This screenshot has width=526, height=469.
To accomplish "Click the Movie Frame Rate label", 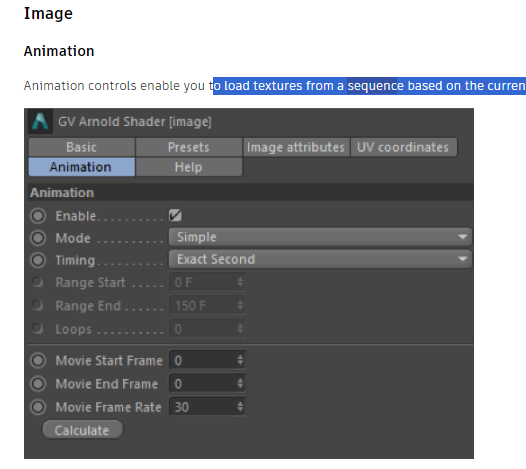I will (109, 407).
